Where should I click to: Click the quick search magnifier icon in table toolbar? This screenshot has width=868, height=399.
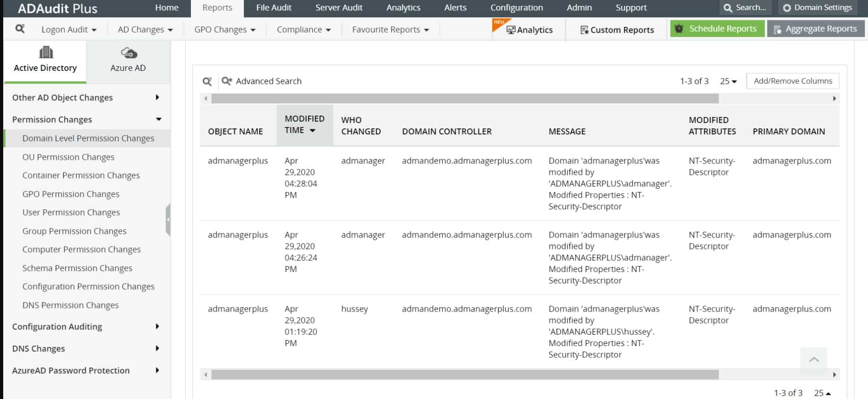207,81
